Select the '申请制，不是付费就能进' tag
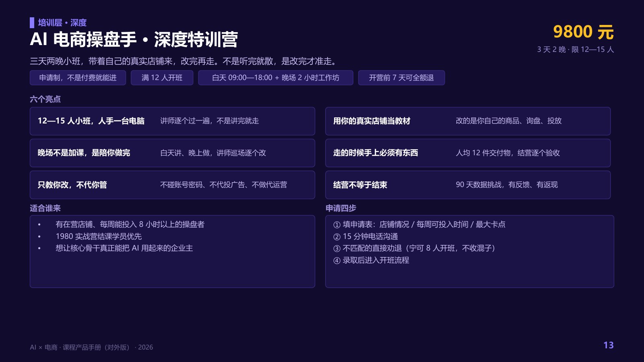This screenshot has height=362, width=644. (78, 78)
